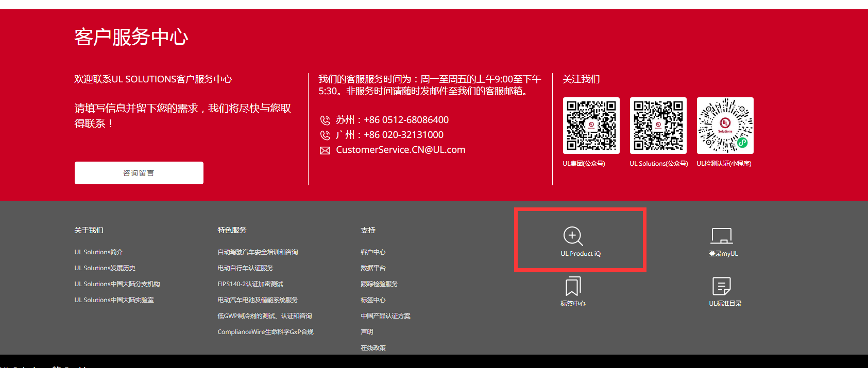Image resolution: width=868 pixels, height=368 pixels.
Task: Click the UL Product iQ magnifier icon
Action: click(573, 236)
